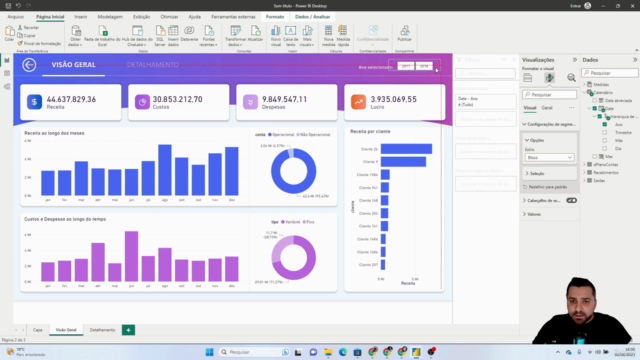Open the Arquivo menu
Image resolution: width=640 pixels, height=360 pixels.
pyautogui.click(x=16, y=17)
